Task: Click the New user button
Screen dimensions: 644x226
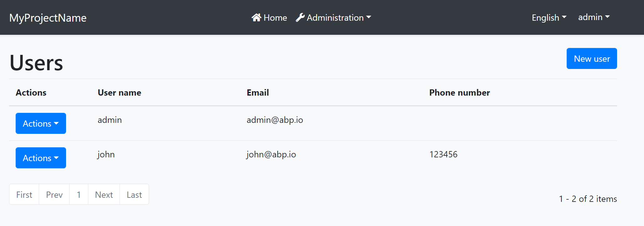Action: [x=591, y=58]
